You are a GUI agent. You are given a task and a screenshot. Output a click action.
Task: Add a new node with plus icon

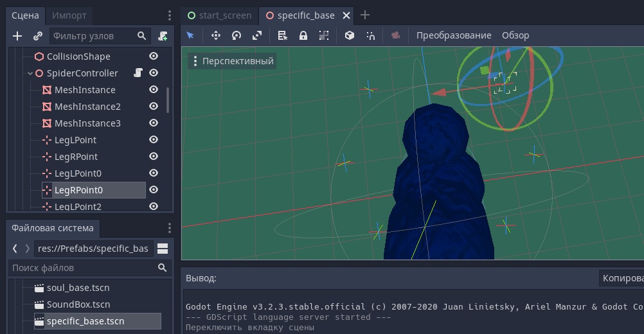(x=17, y=36)
